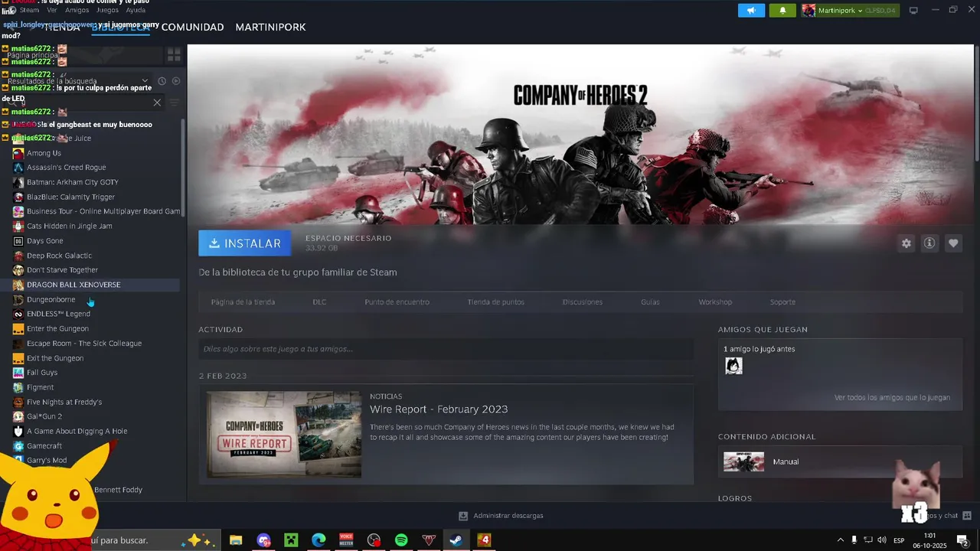Image resolution: width=980 pixels, height=551 pixels.
Task: Open the Steam menu
Action: pyautogui.click(x=29, y=10)
